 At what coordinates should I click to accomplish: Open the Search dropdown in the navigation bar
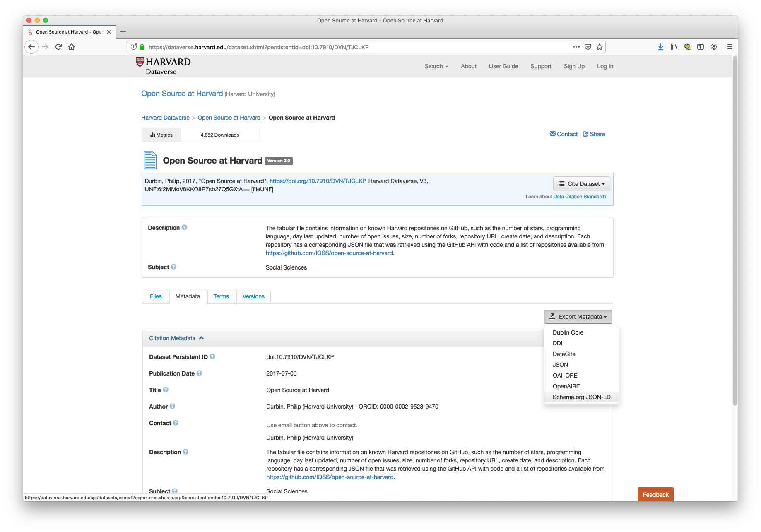click(x=436, y=66)
